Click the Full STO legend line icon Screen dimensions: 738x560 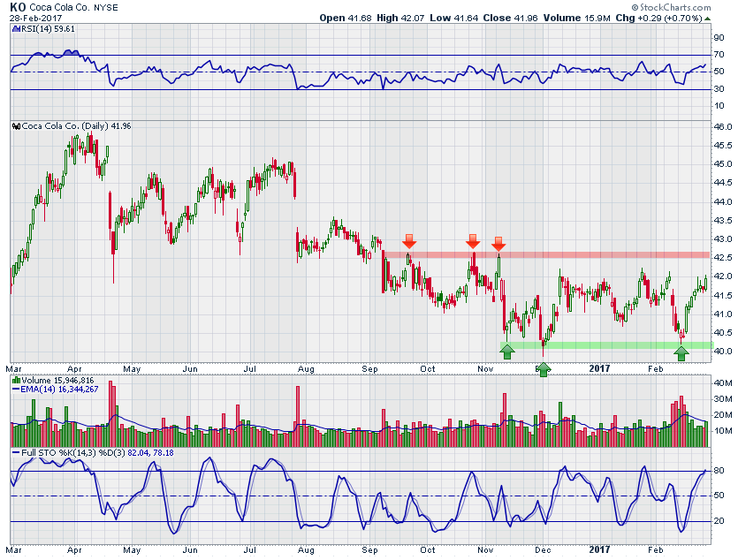pyautogui.click(x=16, y=453)
